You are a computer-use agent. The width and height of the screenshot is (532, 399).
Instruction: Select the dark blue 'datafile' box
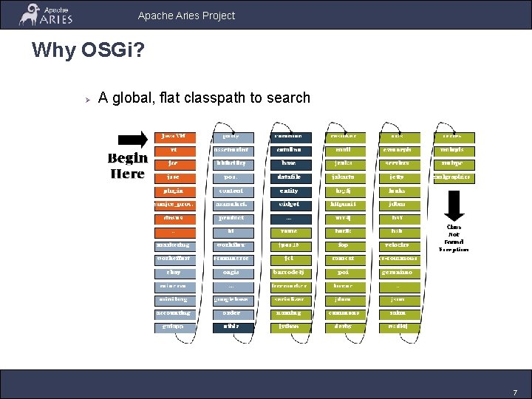291,179
